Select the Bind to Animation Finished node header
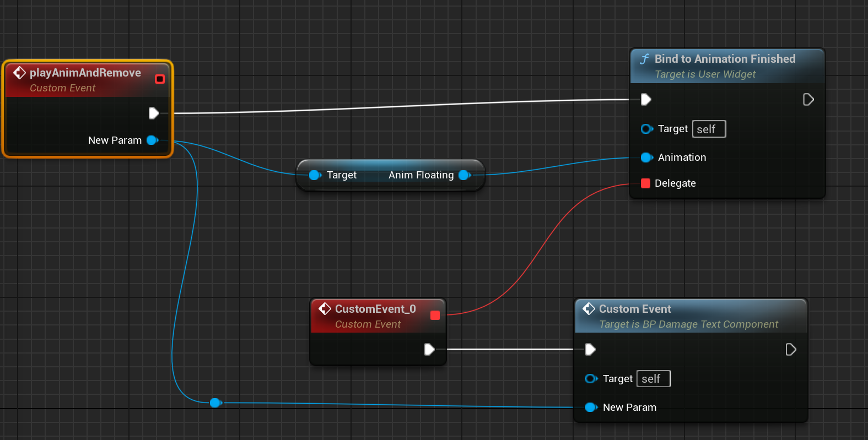The width and height of the screenshot is (868, 440). click(x=727, y=66)
